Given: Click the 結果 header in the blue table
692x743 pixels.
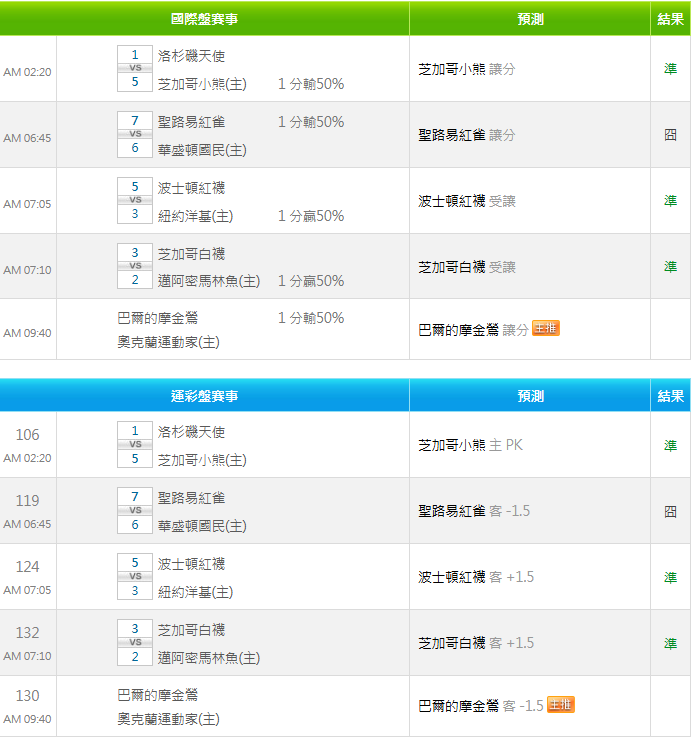Looking at the screenshot, I should pos(670,396).
